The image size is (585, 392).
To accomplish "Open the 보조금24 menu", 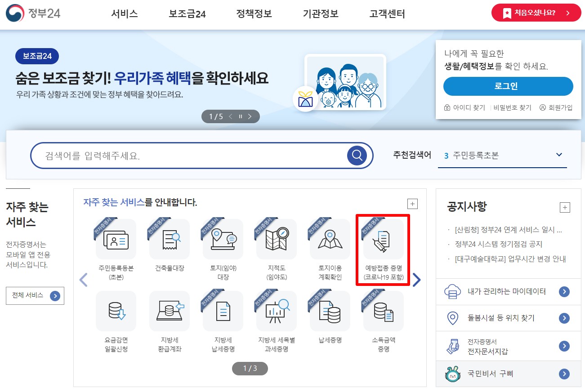I will tap(187, 14).
